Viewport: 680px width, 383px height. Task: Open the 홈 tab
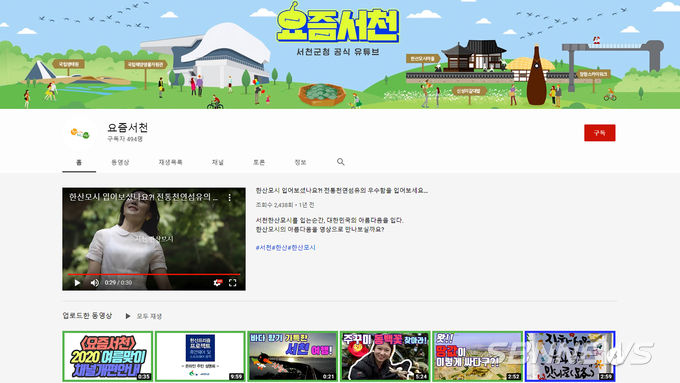point(79,162)
